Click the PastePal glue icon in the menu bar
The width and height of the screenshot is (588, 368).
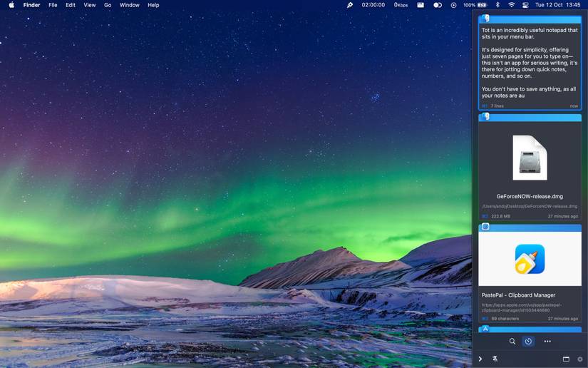pyautogui.click(x=350, y=5)
